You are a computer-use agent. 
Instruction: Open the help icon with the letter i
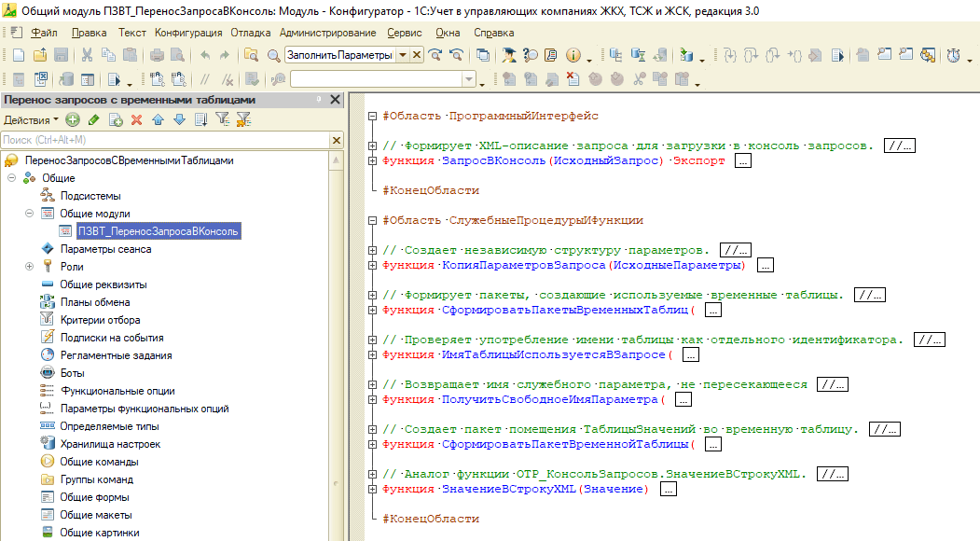click(x=573, y=56)
